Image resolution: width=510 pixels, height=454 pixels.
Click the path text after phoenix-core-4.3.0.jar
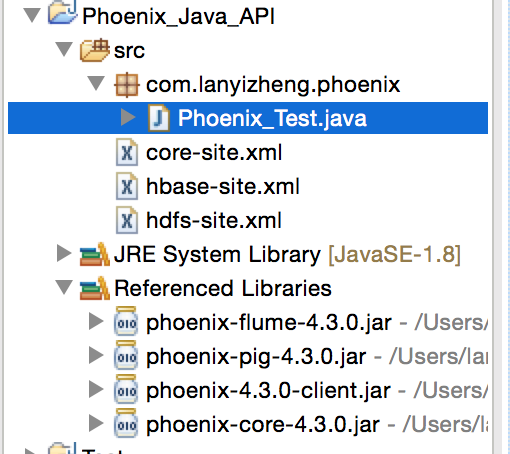445,425
